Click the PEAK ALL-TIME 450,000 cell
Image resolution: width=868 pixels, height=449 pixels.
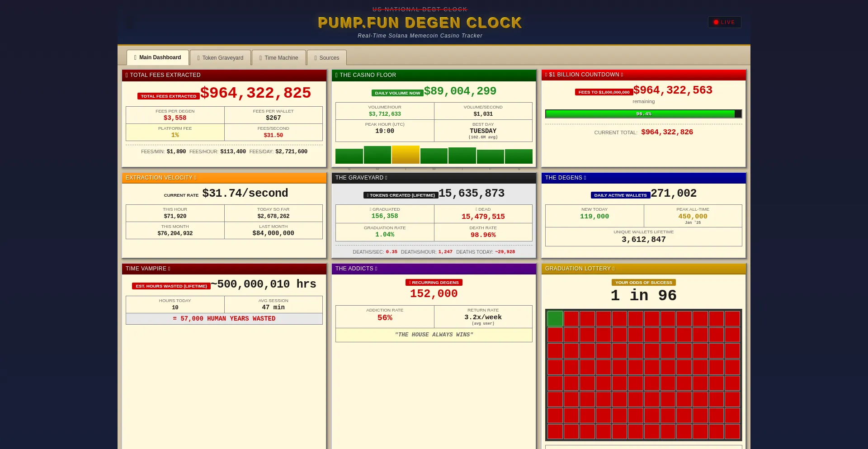pyautogui.click(x=693, y=216)
